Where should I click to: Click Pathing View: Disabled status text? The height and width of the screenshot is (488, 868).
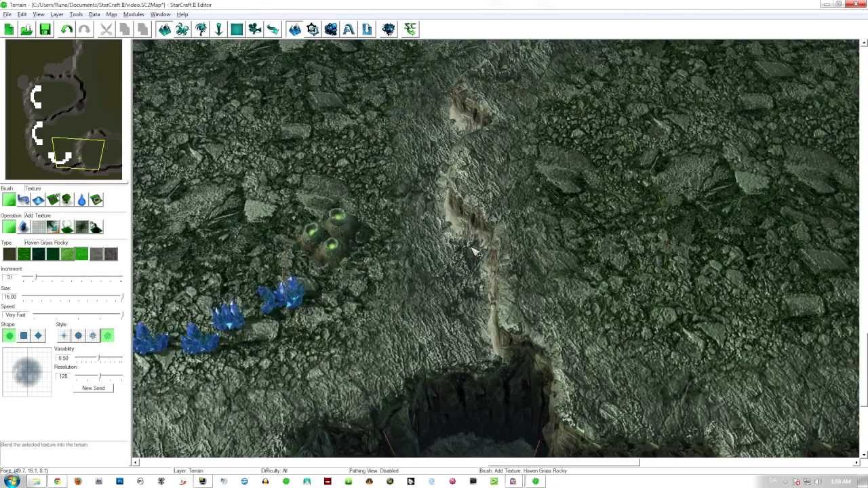coord(374,470)
